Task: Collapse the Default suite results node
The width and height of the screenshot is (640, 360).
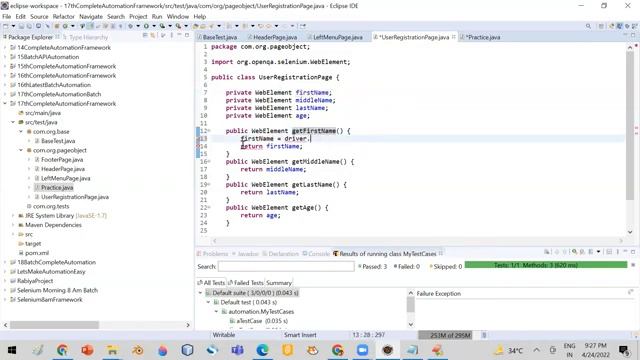Action: [x=200, y=293]
